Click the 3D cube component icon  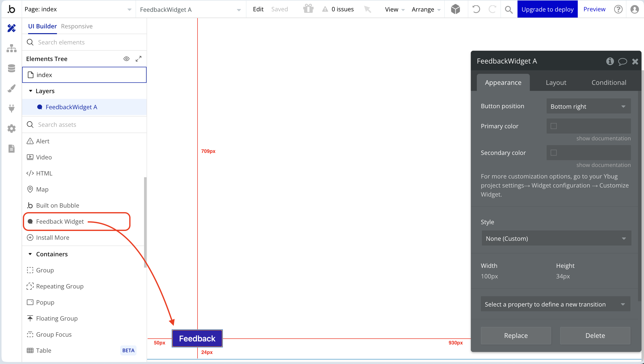pos(456,9)
